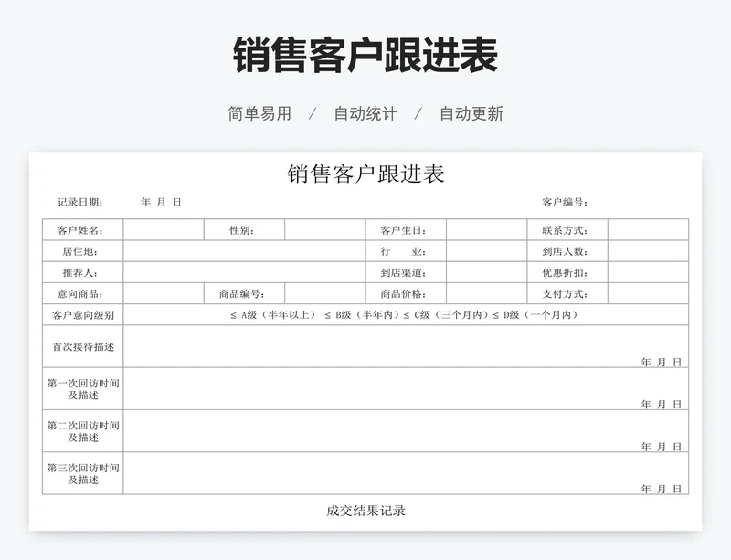This screenshot has width=731, height=560.
Task: Click the 简单易用 subtitle text
Action: click(260, 113)
